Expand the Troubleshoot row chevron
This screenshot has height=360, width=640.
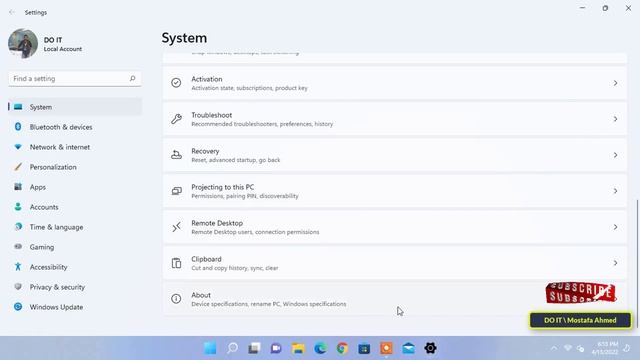615,119
